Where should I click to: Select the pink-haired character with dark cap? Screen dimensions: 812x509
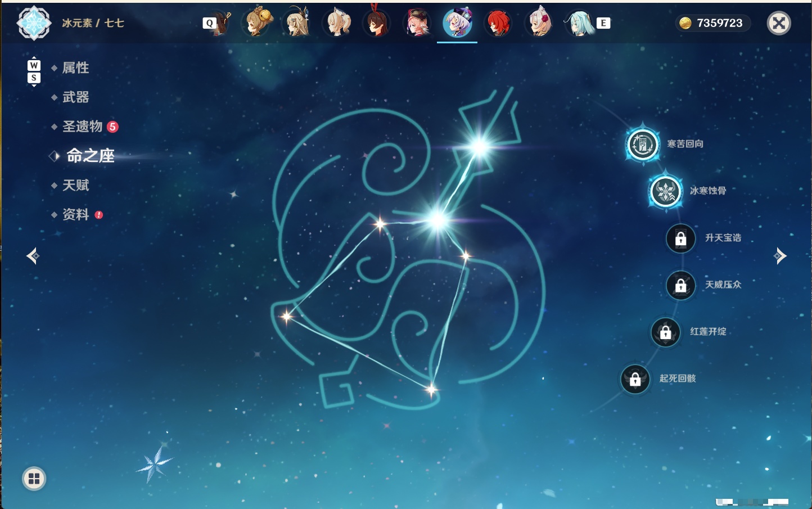pos(417,23)
